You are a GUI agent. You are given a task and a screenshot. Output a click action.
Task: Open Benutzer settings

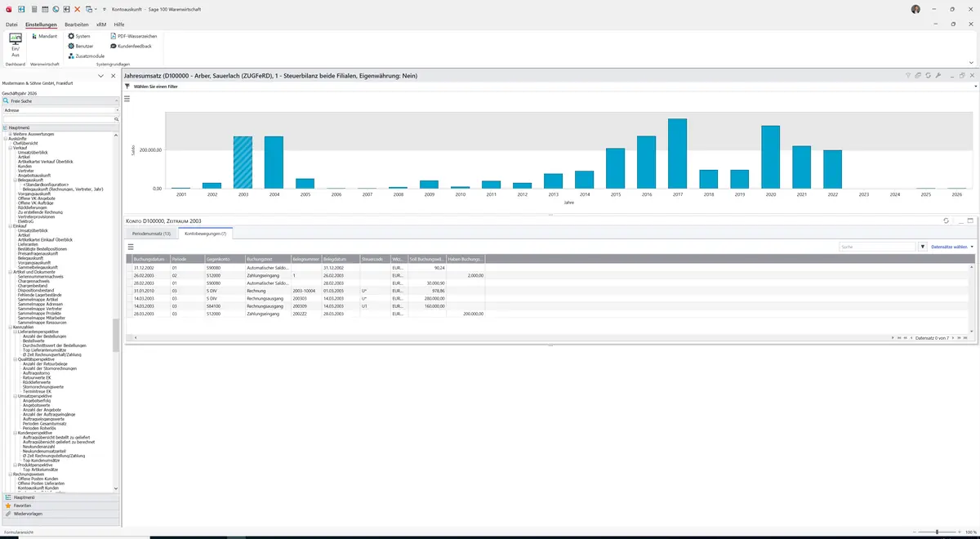81,47
